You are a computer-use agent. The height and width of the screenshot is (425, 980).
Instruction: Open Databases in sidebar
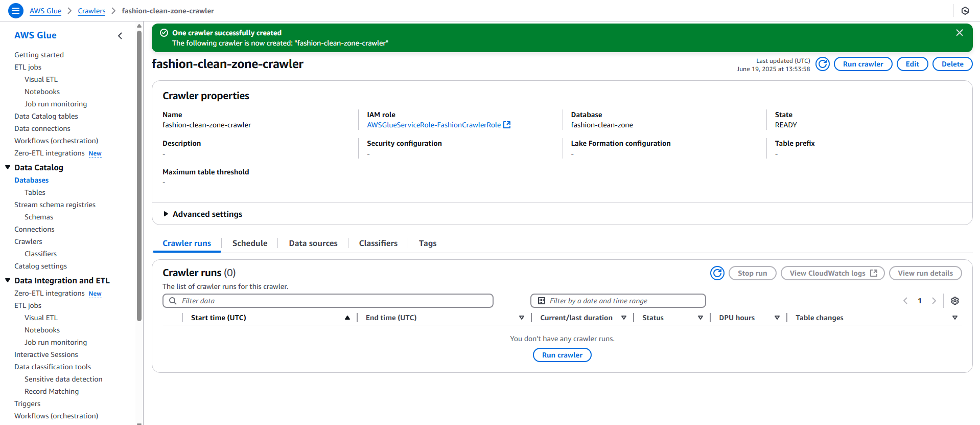(x=32, y=180)
